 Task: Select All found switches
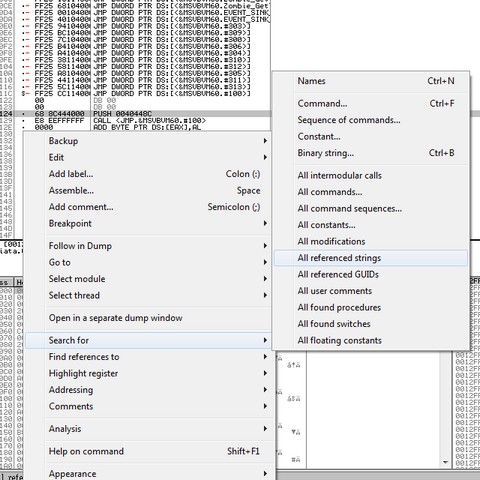(x=371, y=324)
